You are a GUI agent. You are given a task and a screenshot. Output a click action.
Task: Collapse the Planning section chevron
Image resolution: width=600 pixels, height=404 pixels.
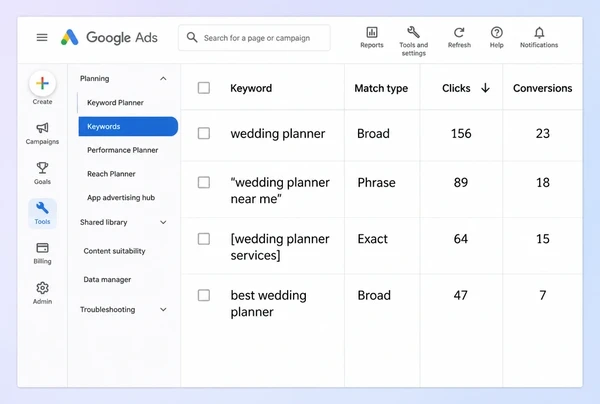pyautogui.click(x=163, y=78)
